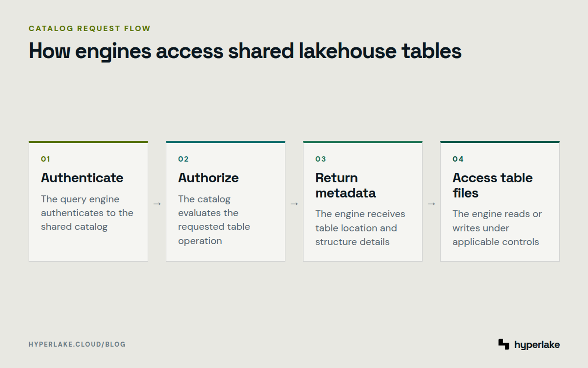Click the hyperlake wordmark text
Screen dimensions: 588x368
537,345
